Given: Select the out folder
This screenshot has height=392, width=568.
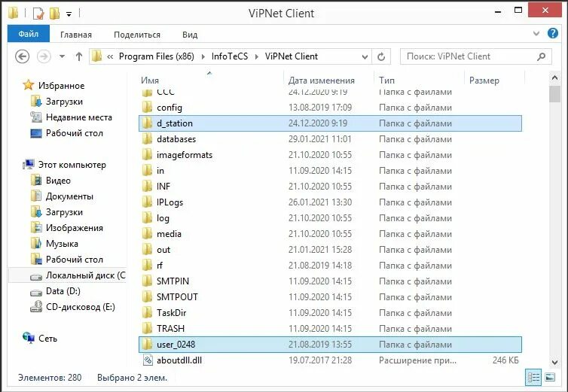Looking at the screenshot, I should 330,249.
